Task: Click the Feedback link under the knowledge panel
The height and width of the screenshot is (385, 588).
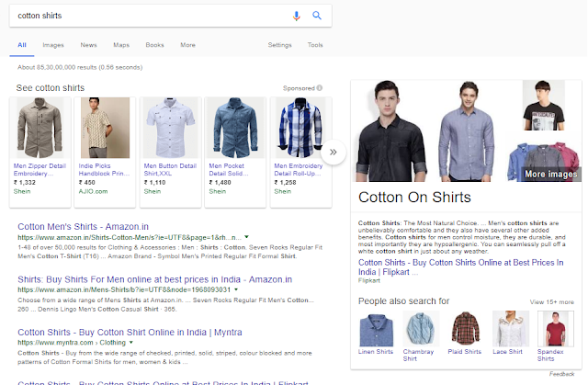Action: tap(561, 374)
